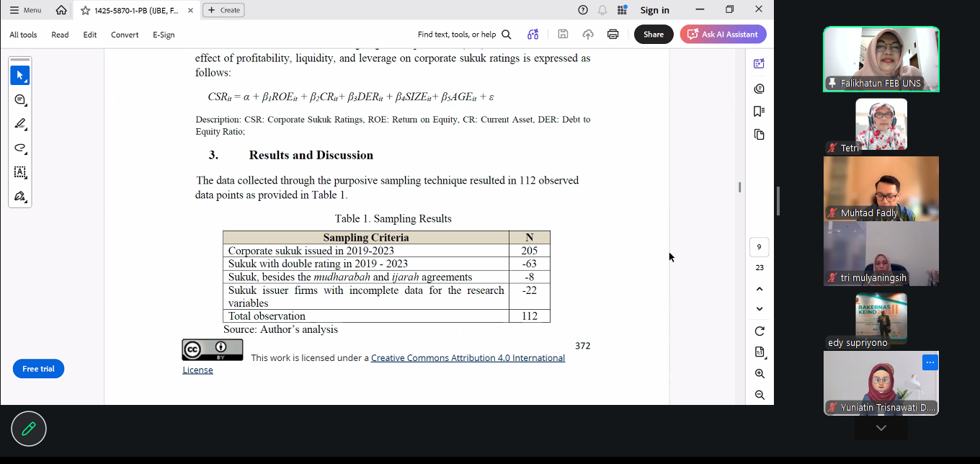Click the cloud upload icon

588,35
